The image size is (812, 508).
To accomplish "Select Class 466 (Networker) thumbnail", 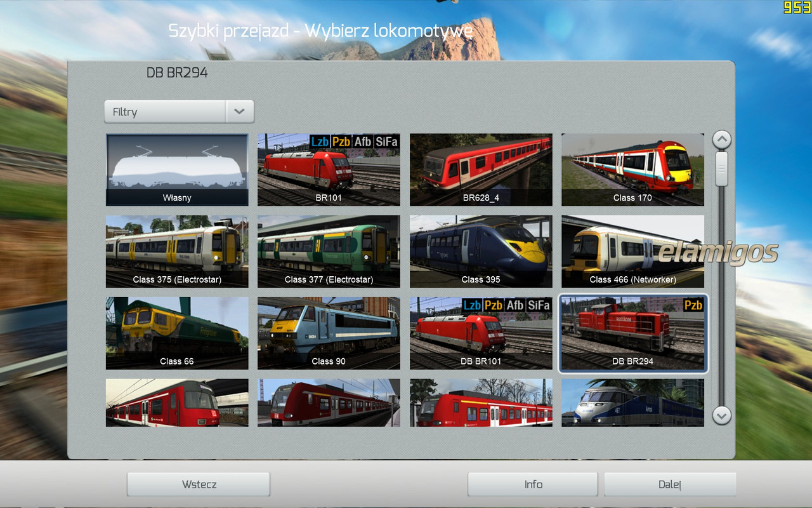I will [x=632, y=251].
